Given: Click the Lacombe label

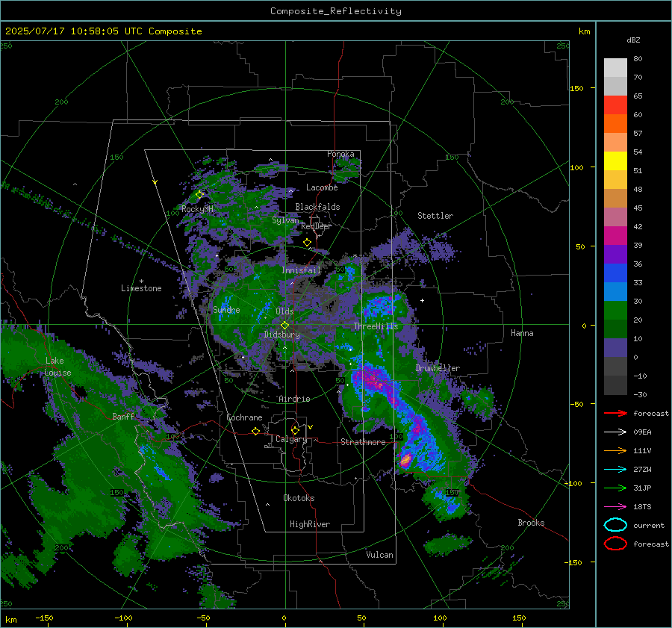Looking at the screenshot, I should coord(322,187).
